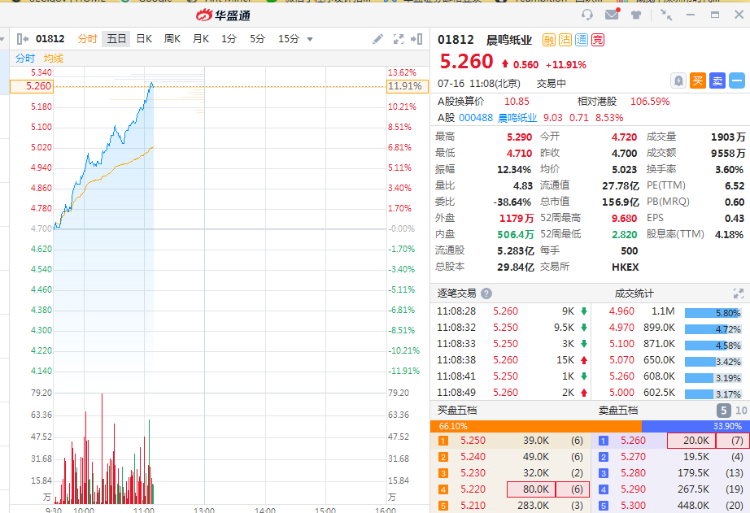Switch to 周K chart tab

[x=172, y=39]
